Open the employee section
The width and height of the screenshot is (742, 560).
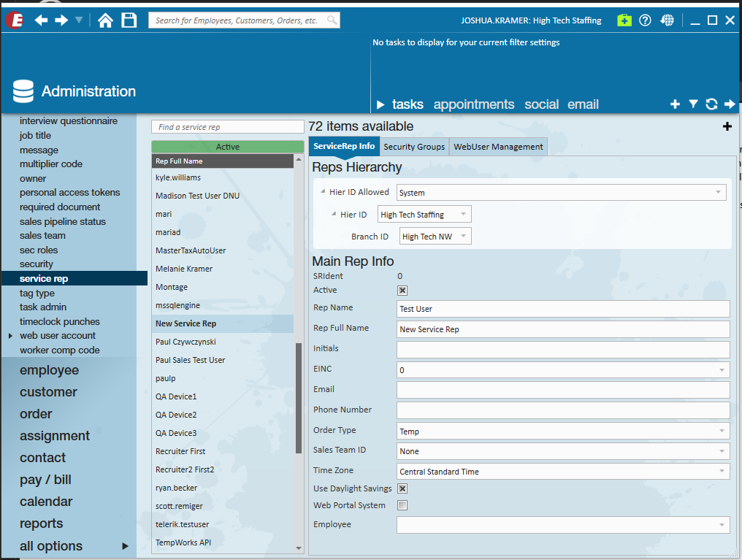49,370
